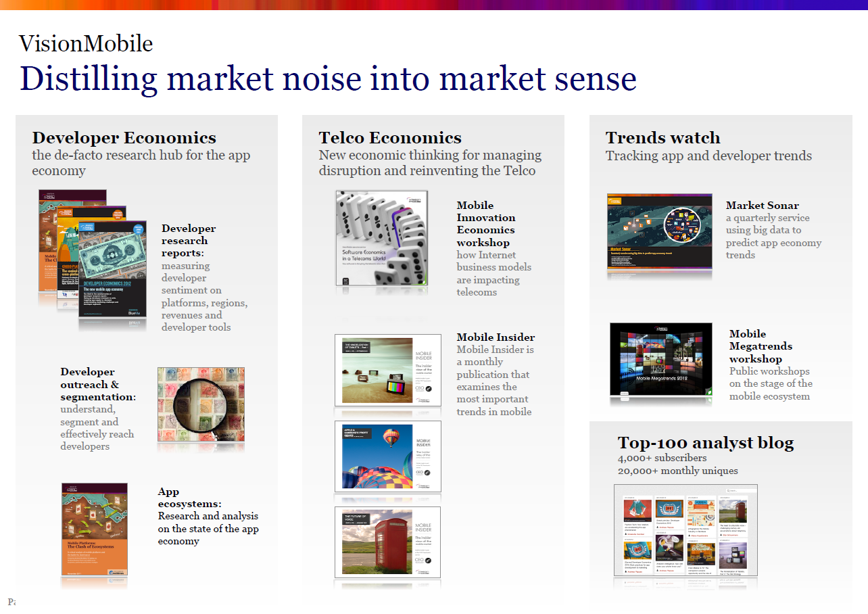This screenshot has width=868, height=614.
Task: Select the App ecosystems title text
Action: coord(189,498)
